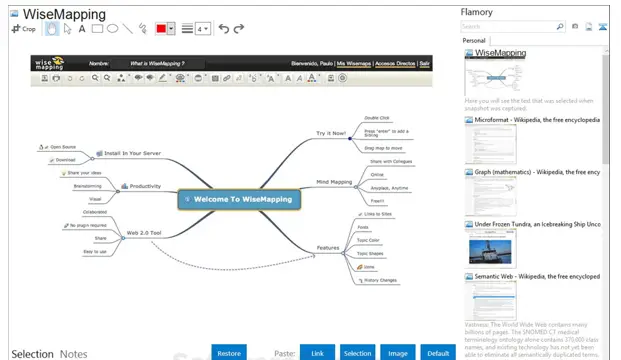
Task: Open the red color dropdown arrow
Action: click(x=171, y=29)
